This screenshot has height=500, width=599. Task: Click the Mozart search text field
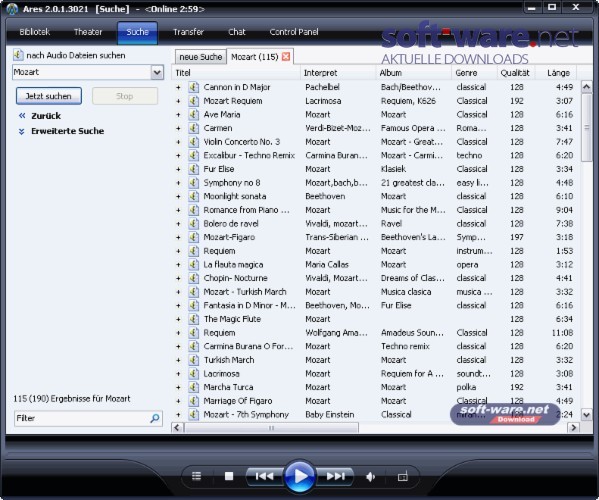82,72
